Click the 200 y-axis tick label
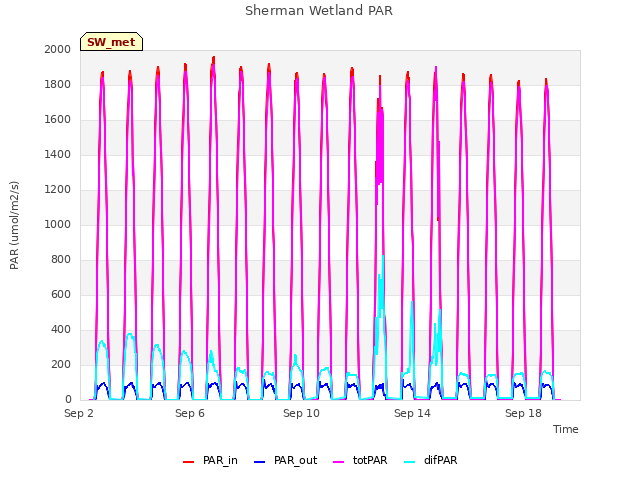The width and height of the screenshot is (640, 480). (61, 364)
